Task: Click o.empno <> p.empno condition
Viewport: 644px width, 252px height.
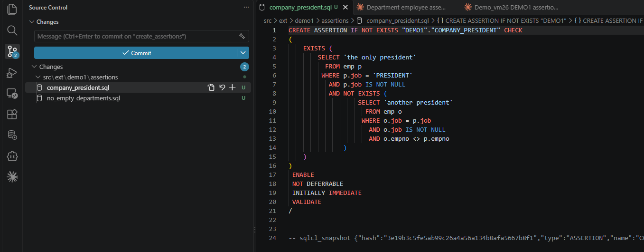Action: pos(416,139)
